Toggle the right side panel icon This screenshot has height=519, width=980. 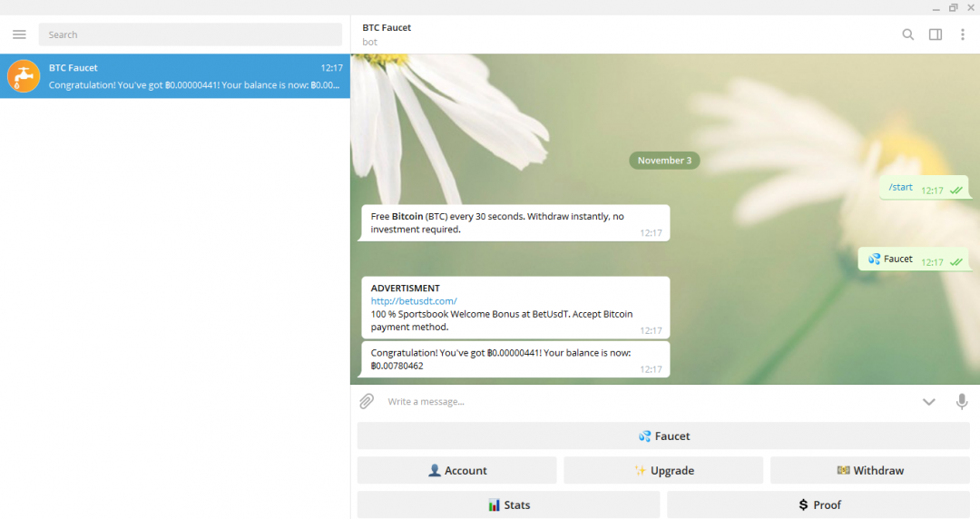[x=935, y=34]
